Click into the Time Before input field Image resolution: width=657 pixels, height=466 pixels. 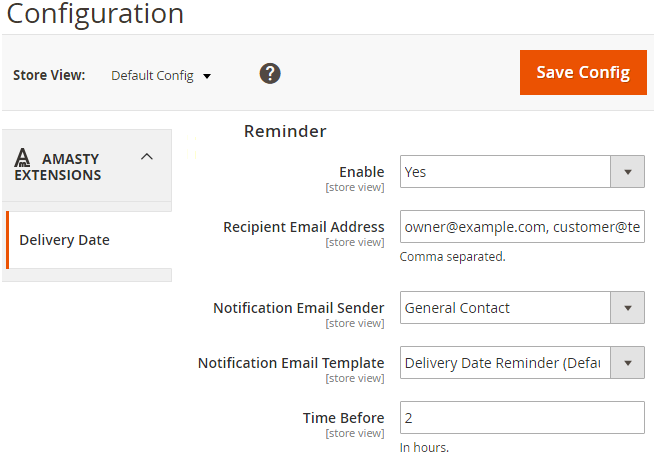click(522, 418)
